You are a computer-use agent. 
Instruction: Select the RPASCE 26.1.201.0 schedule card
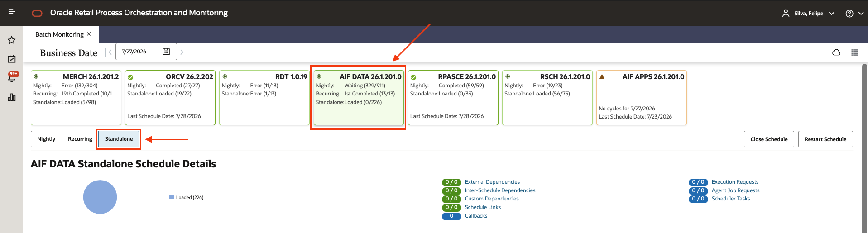click(x=453, y=98)
